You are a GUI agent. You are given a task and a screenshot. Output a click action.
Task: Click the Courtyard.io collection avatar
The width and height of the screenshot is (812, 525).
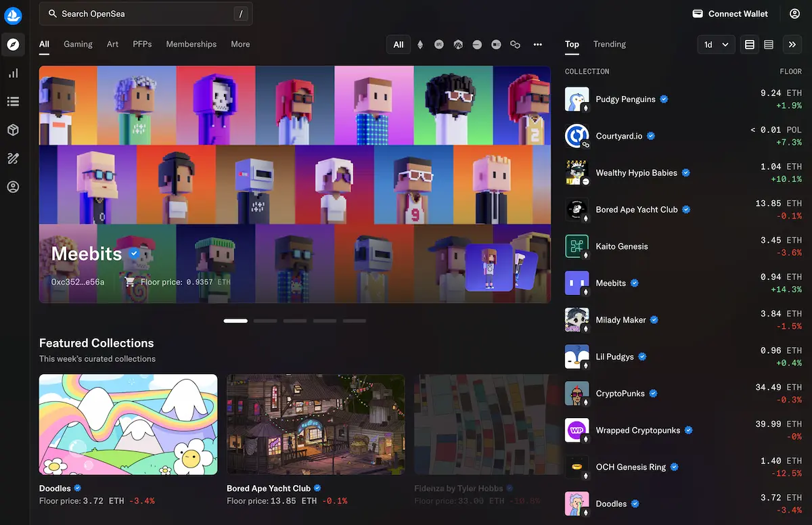click(577, 136)
